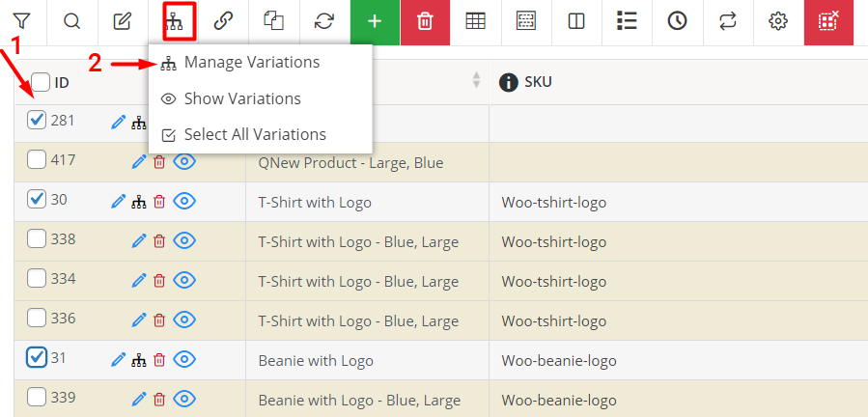
Task: Choose Manage Variations from the menu
Action: (x=251, y=62)
